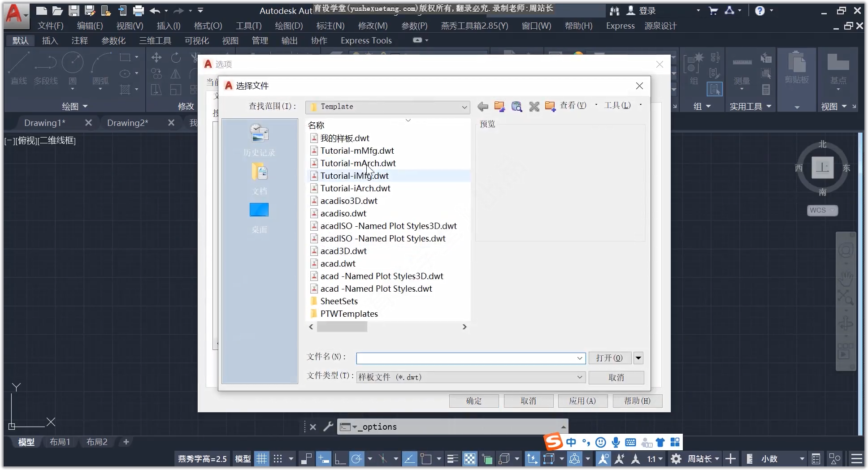Click Up one level folder icon in file dialog

pyautogui.click(x=499, y=106)
